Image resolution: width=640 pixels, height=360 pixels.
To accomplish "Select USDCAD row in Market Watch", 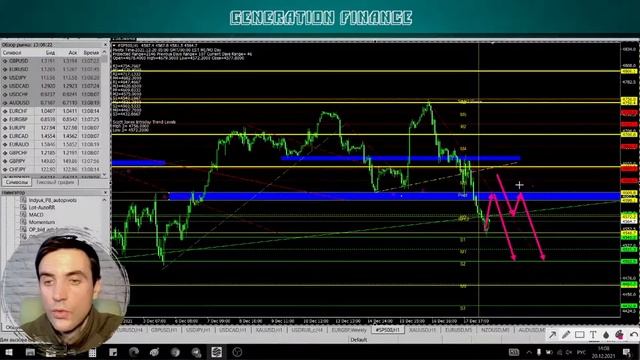I will [51, 86].
